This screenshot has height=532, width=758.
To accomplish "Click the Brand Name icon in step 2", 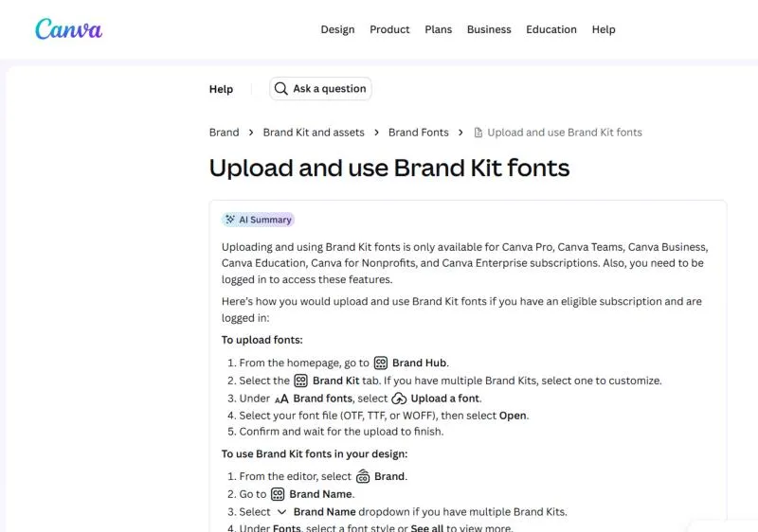I will point(278,494).
